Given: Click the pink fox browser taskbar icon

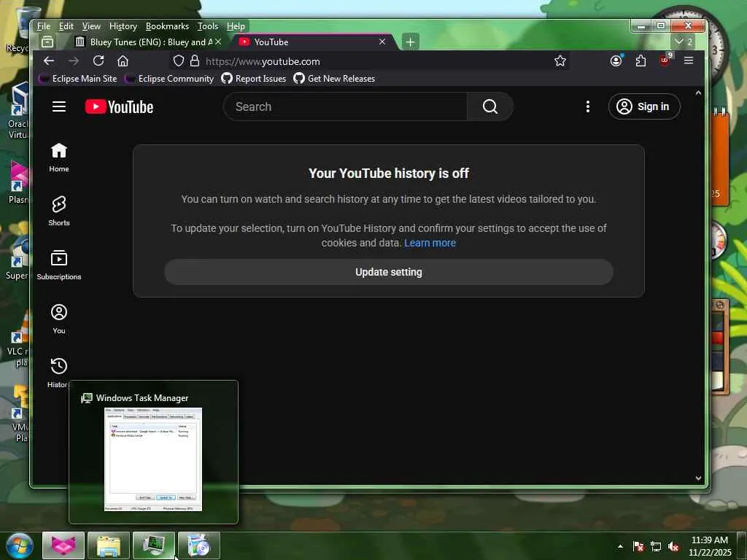Looking at the screenshot, I should pyautogui.click(x=63, y=545).
